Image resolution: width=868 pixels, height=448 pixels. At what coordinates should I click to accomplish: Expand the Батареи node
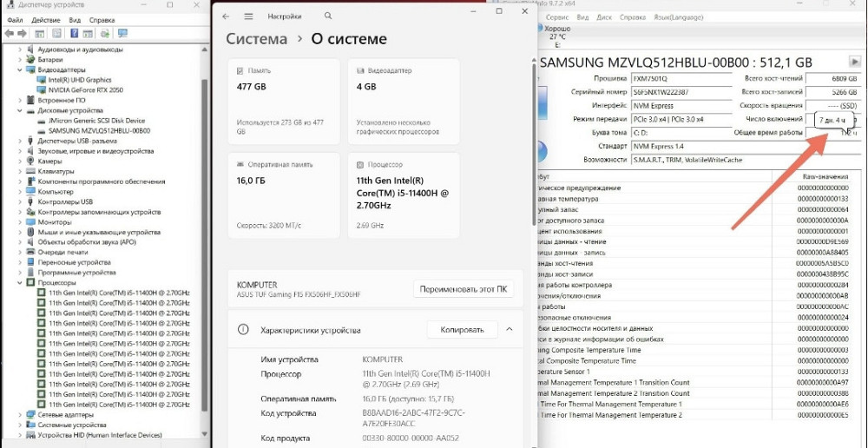coord(21,59)
